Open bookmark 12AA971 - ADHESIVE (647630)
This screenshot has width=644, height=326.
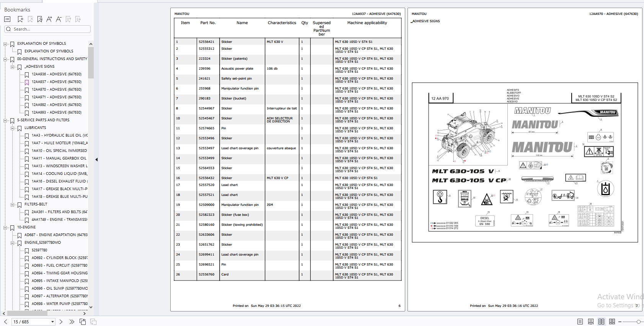pyautogui.click(x=57, y=97)
